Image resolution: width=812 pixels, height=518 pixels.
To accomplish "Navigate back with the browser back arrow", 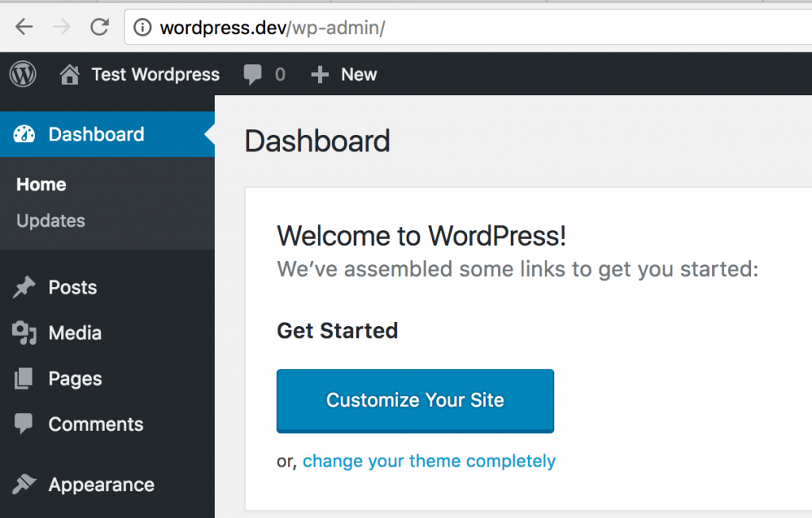I will coord(25,27).
